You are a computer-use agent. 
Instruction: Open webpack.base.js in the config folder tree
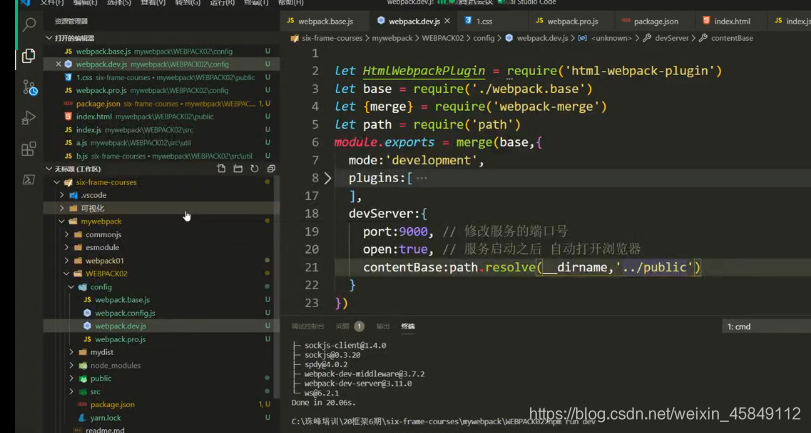click(122, 300)
